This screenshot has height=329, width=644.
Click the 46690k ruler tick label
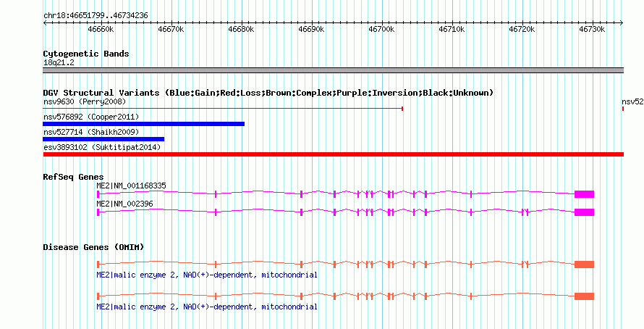point(312,29)
